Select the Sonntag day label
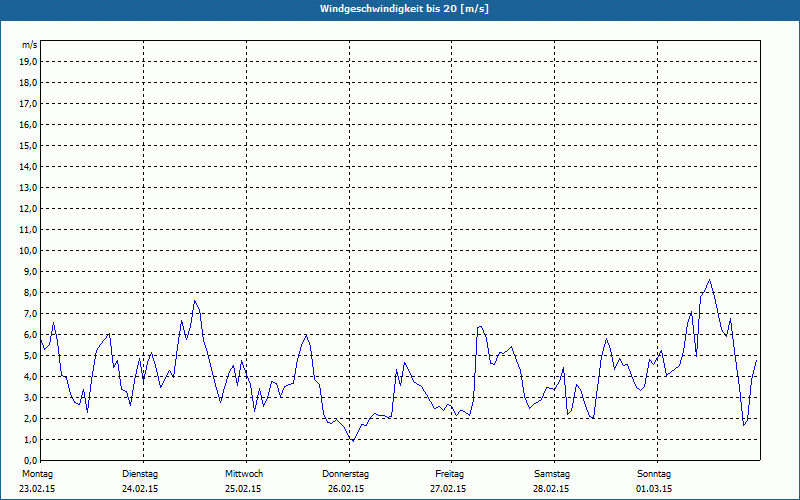This screenshot has height=500, width=800. coord(655,473)
